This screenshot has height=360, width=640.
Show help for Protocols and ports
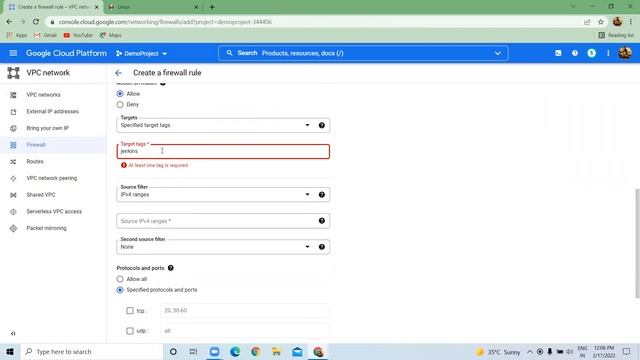pos(171,268)
